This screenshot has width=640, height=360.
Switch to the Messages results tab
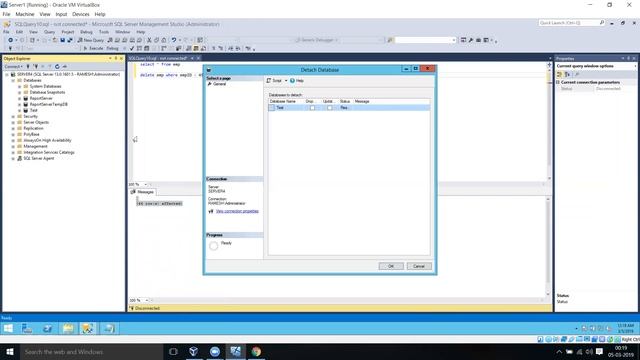[x=142, y=192]
